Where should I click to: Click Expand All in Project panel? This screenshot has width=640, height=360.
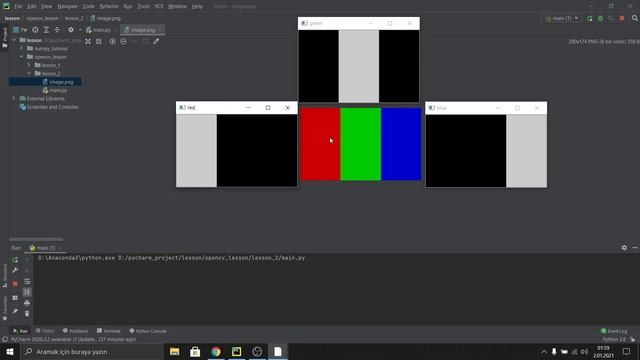coord(46,30)
